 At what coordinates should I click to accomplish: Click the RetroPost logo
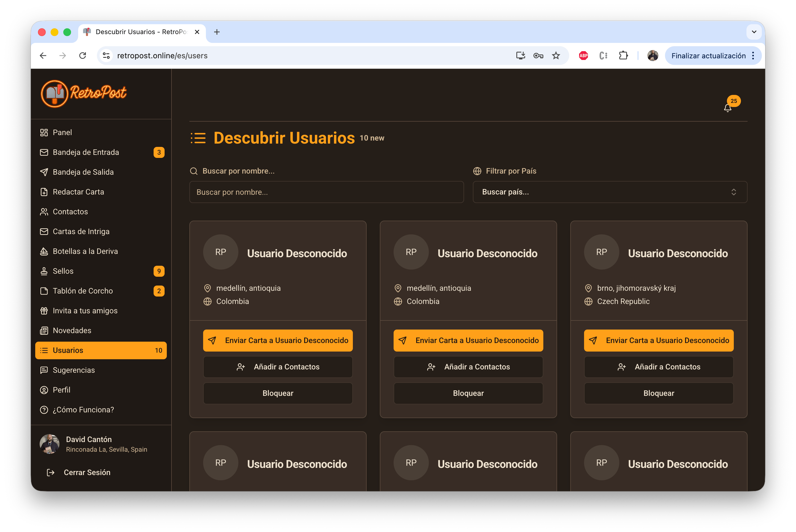coord(83,94)
